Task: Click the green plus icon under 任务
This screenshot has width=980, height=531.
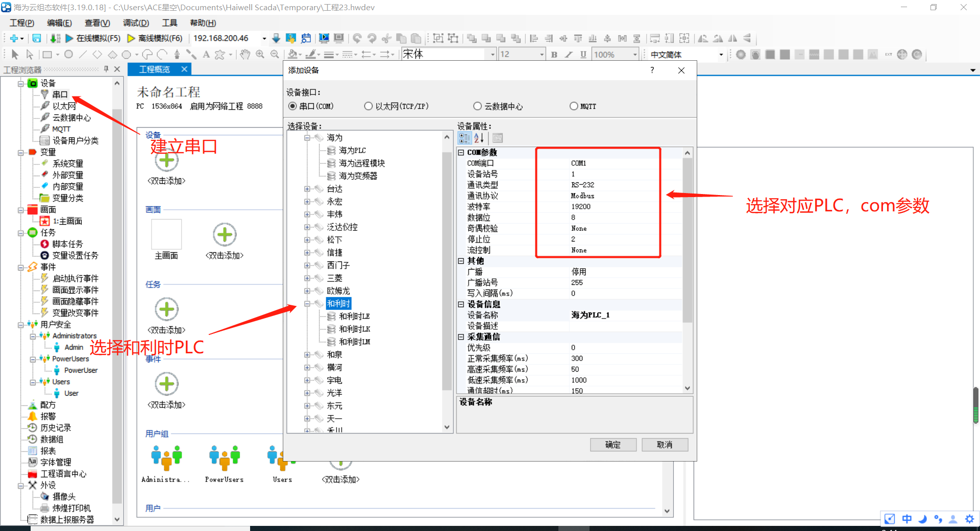Action: (166, 309)
